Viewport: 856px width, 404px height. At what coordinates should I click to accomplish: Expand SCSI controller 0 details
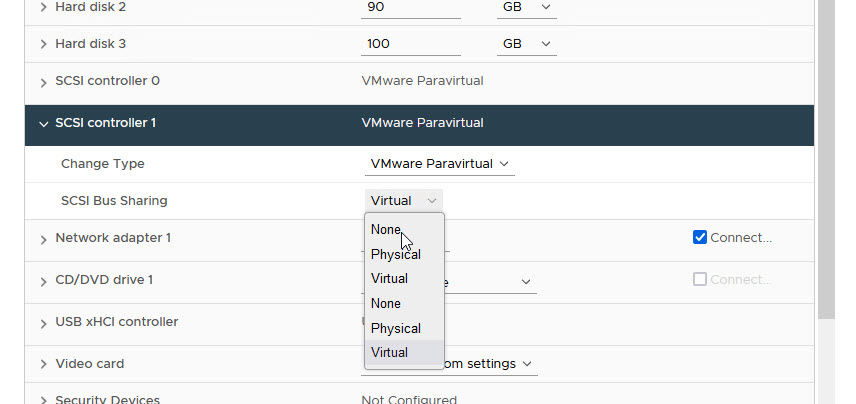click(43, 81)
